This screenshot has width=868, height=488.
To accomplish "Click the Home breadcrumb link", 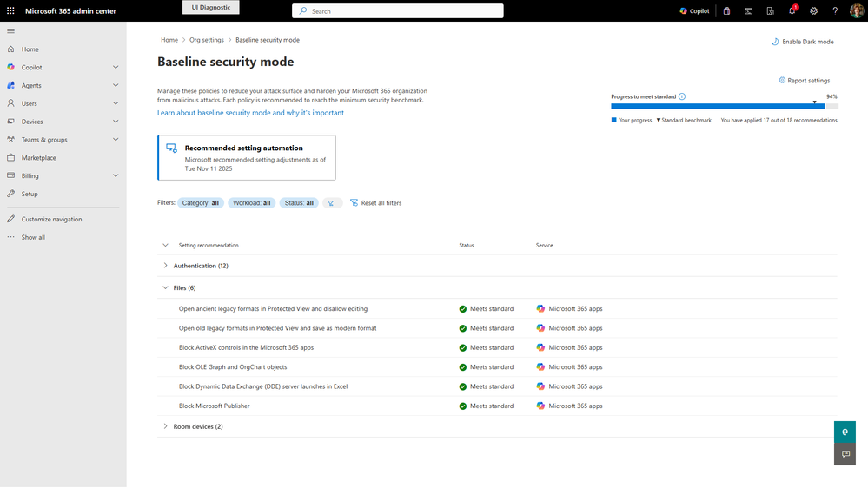I will 169,40.
